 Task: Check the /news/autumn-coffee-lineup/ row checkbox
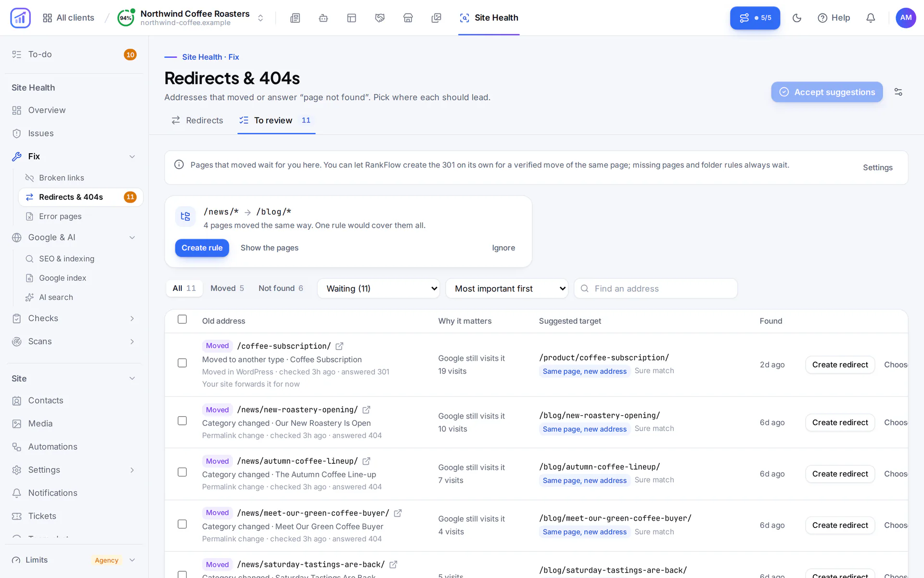click(x=182, y=472)
